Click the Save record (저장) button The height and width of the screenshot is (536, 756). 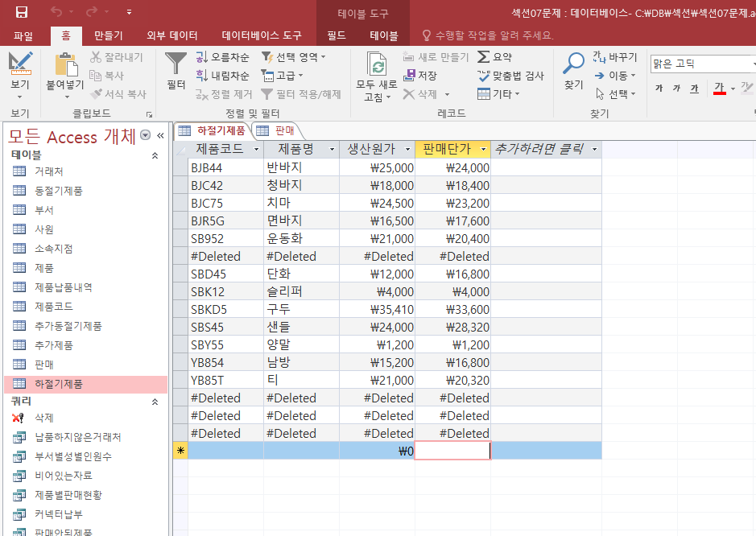click(420, 76)
